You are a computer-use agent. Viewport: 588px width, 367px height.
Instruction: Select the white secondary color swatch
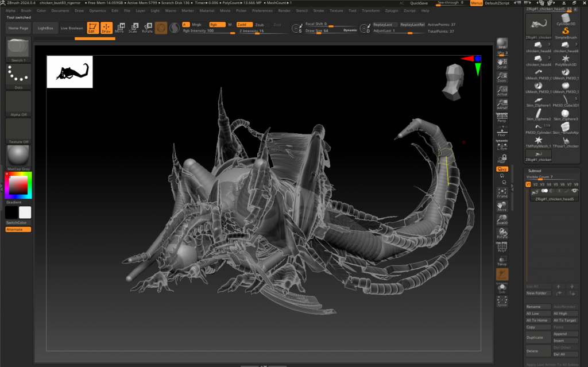pos(25,213)
